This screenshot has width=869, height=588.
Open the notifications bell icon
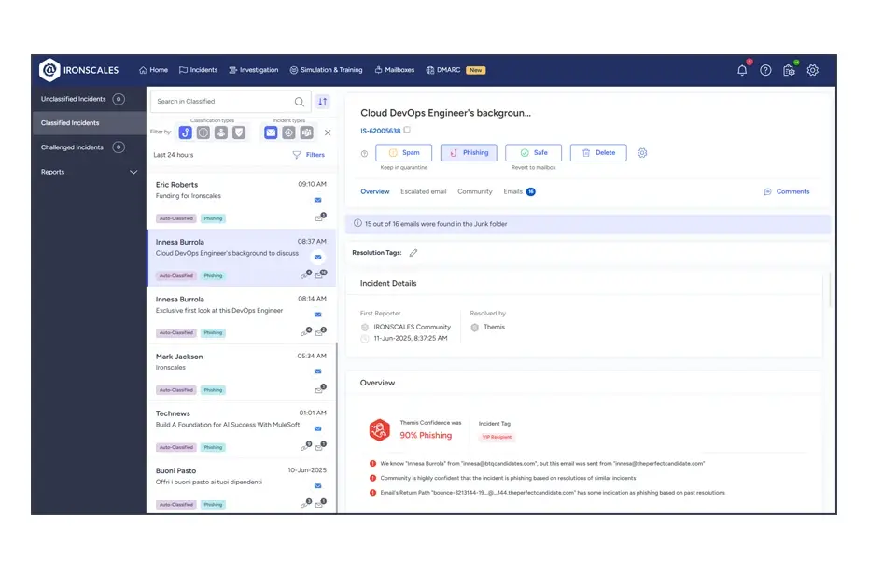[742, 70]
